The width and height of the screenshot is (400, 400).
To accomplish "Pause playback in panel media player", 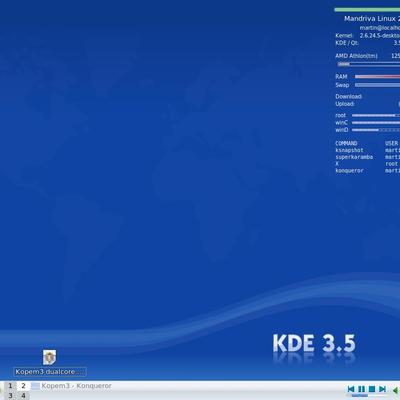I will click(x=361, y=389).
